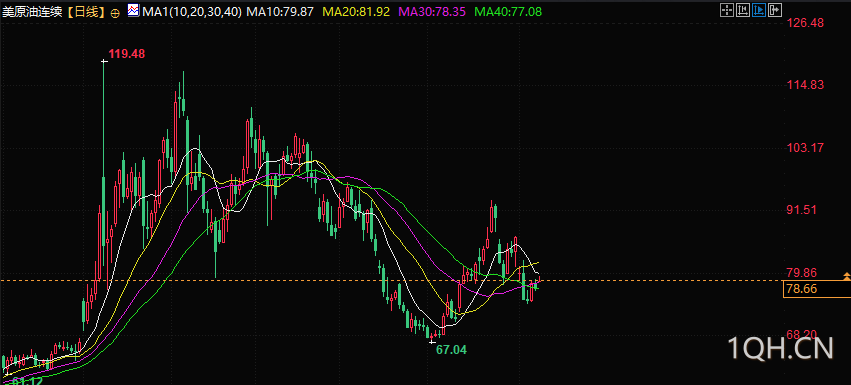Click the MA1(10,20,30,40) indicator label
Screen dimensions: 851x385
(192, 11)
